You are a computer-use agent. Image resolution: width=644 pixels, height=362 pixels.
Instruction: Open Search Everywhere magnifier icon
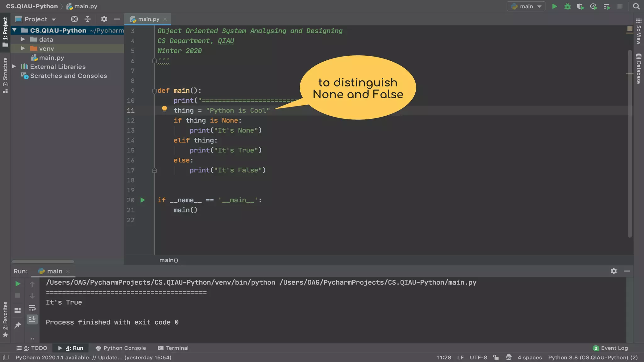pyautogui.click(x=636, y=6)
